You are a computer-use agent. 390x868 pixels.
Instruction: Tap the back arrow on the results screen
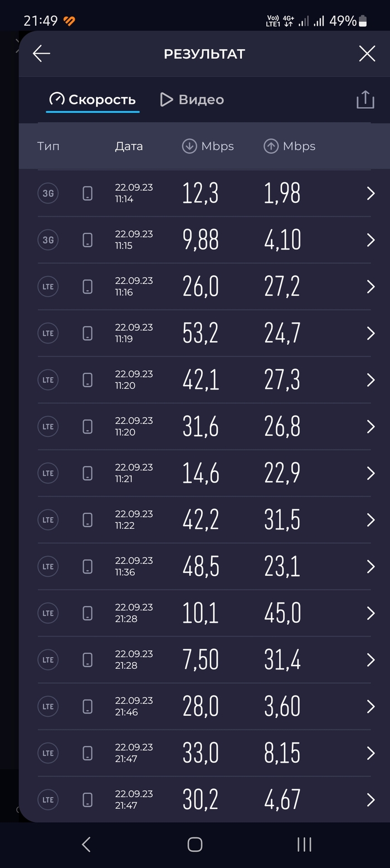click(41, 53)
